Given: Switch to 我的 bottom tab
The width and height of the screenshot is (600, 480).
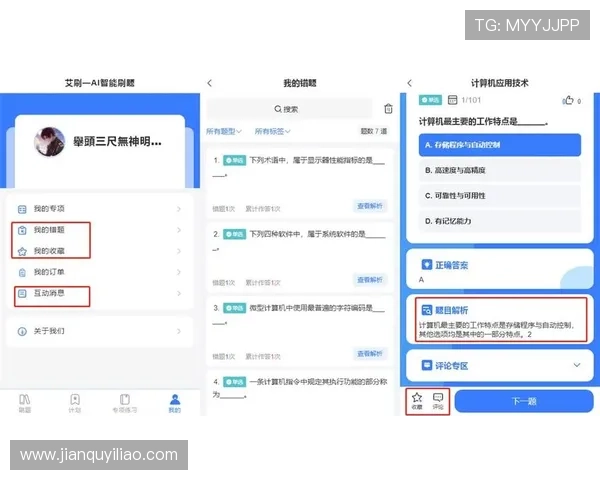Looking at the screenshot, I should click(x=175, y=403).
